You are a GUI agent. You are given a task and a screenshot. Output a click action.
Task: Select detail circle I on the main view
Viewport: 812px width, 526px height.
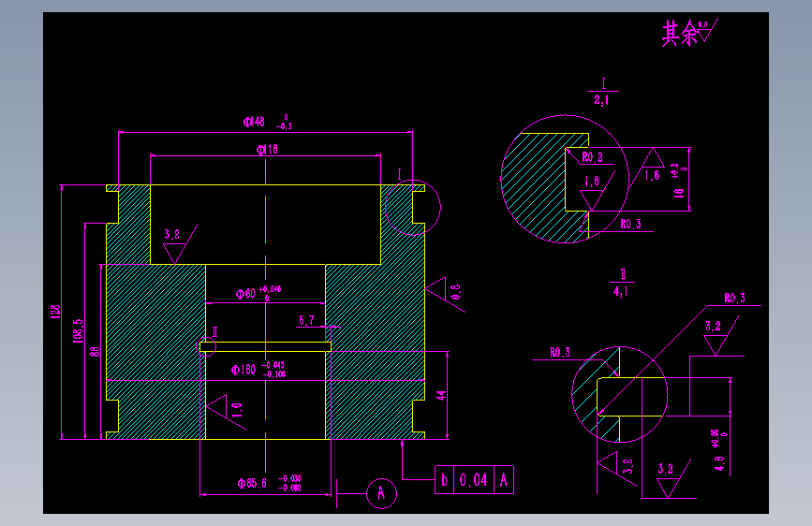click(413, 208)
